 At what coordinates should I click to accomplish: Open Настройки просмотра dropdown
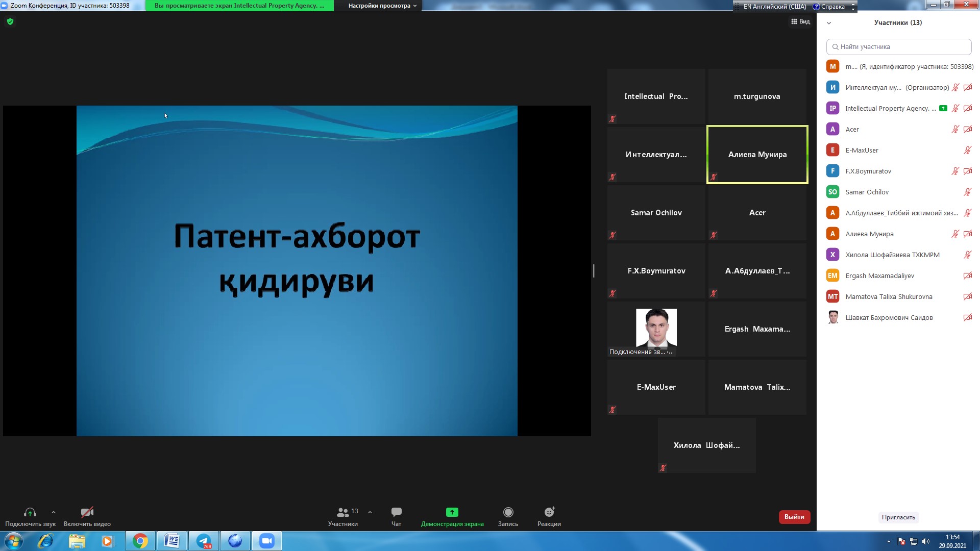(x=382, y=6)
